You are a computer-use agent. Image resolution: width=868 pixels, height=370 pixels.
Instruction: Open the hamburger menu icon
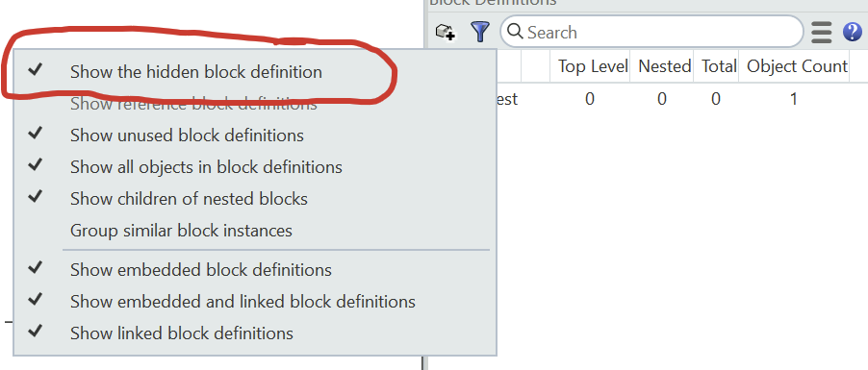pos(822,33)
